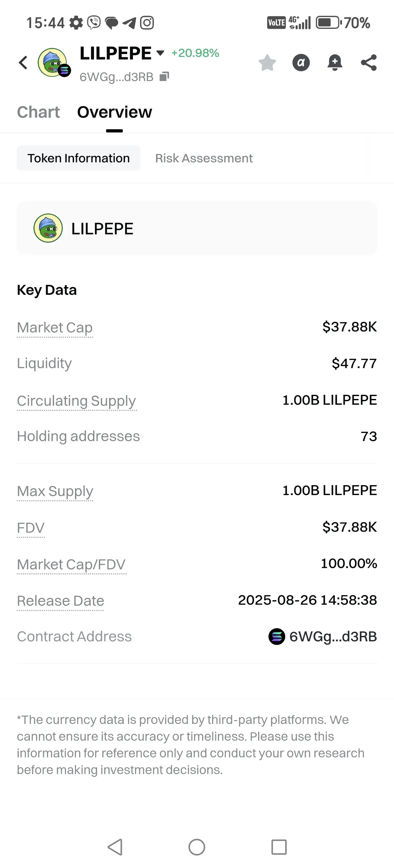Open the circular 'a' analysis icon
Screen dimensions: 394x868
tap(301, 63)
